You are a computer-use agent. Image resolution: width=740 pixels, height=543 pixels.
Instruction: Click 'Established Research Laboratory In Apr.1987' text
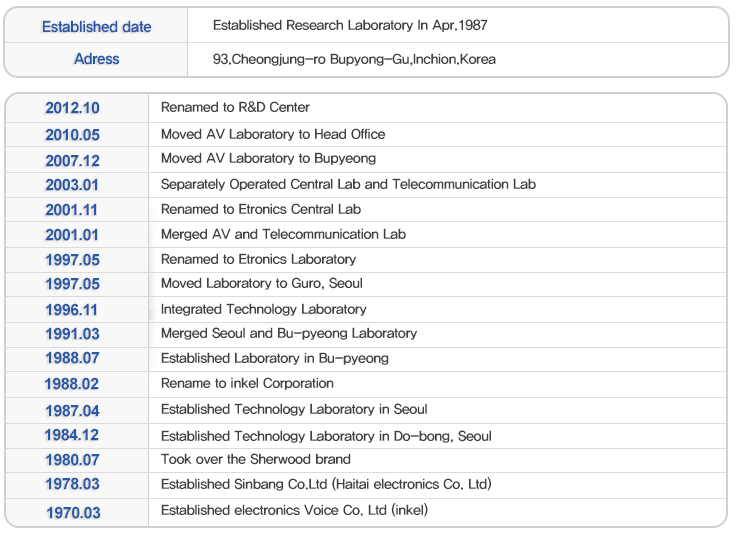point(350,25)
